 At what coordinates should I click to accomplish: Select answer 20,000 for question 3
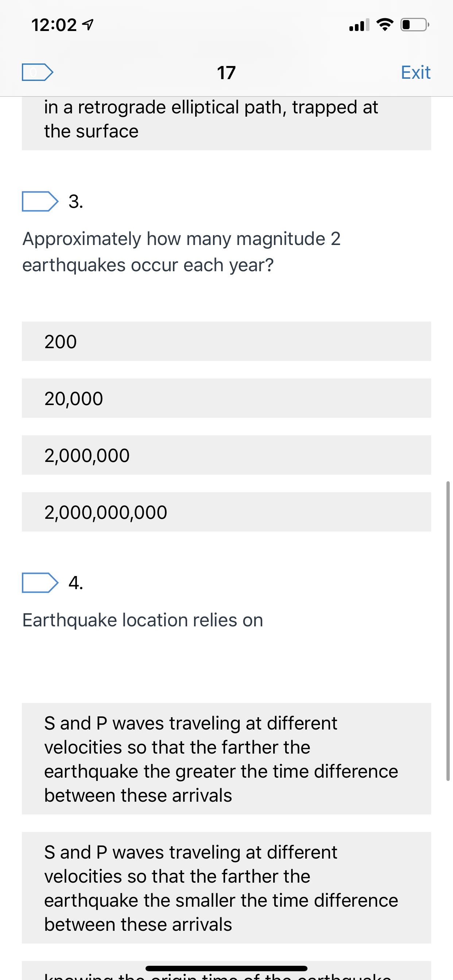click(x=226, y=398)
